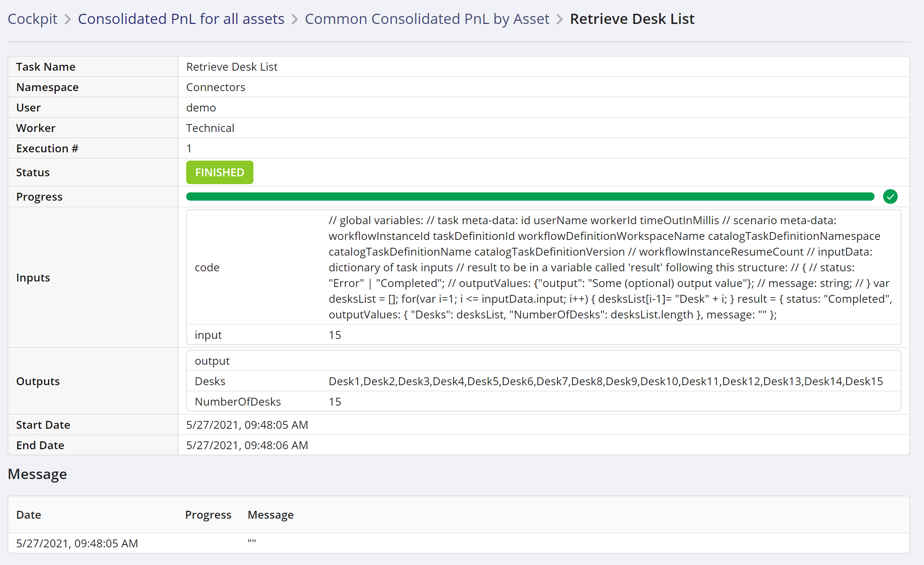Click the Inputs row label
Viewport: 924px width, 565px height.
coord(33,278)
